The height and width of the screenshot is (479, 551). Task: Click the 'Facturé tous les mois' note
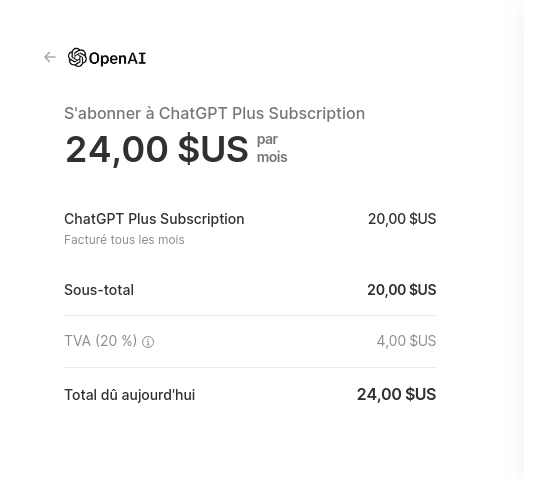coord(124,240)
